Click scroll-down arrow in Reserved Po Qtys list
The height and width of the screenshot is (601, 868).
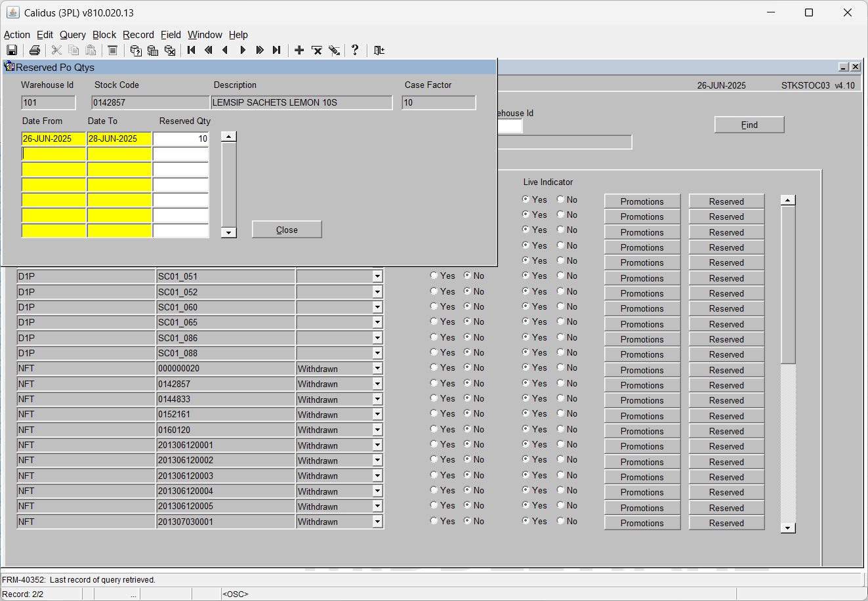tap(228, 232)
